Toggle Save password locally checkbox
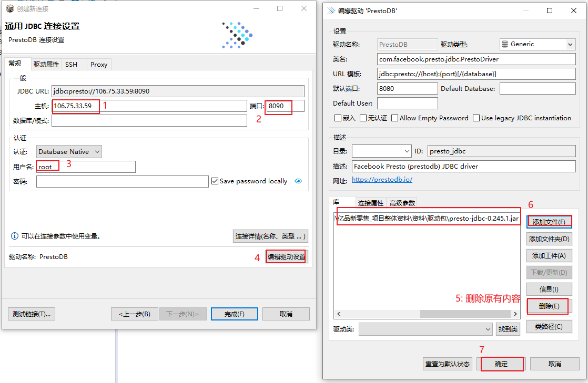The image size is (588, 383). pos(215,181)
